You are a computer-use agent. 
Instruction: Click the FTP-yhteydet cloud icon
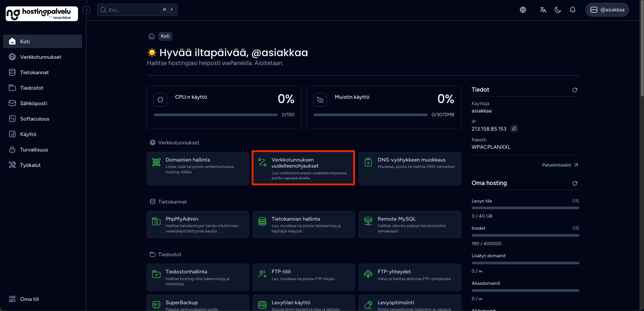point(368,274)
